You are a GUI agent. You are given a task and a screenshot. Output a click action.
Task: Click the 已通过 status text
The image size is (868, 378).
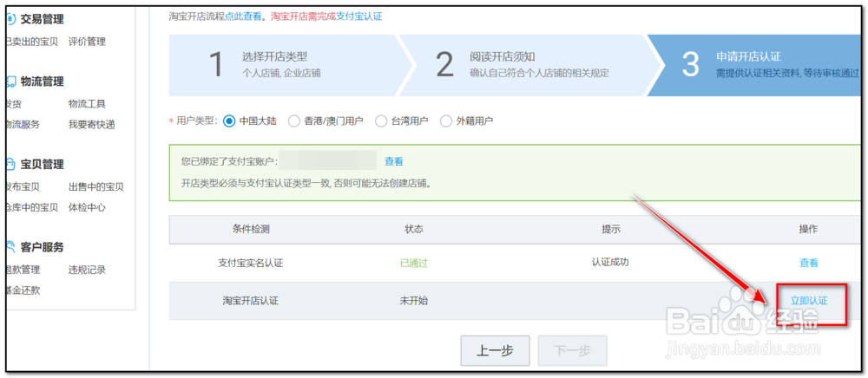click(x=413, y=263)
